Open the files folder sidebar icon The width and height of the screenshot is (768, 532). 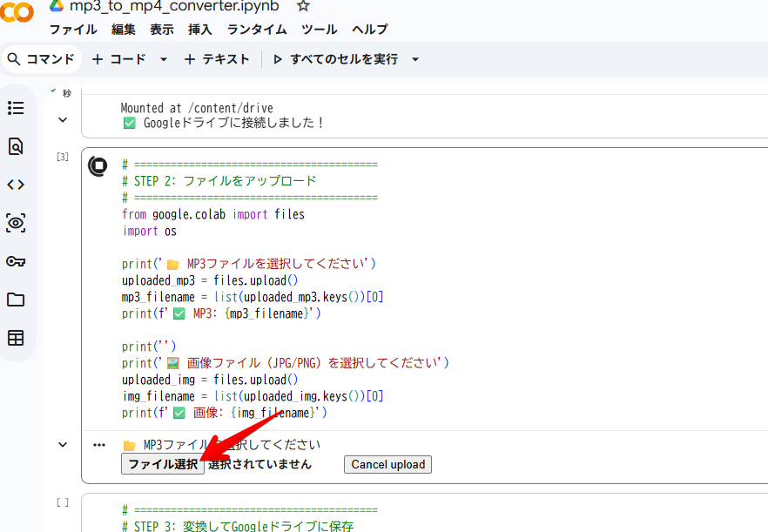16,300
